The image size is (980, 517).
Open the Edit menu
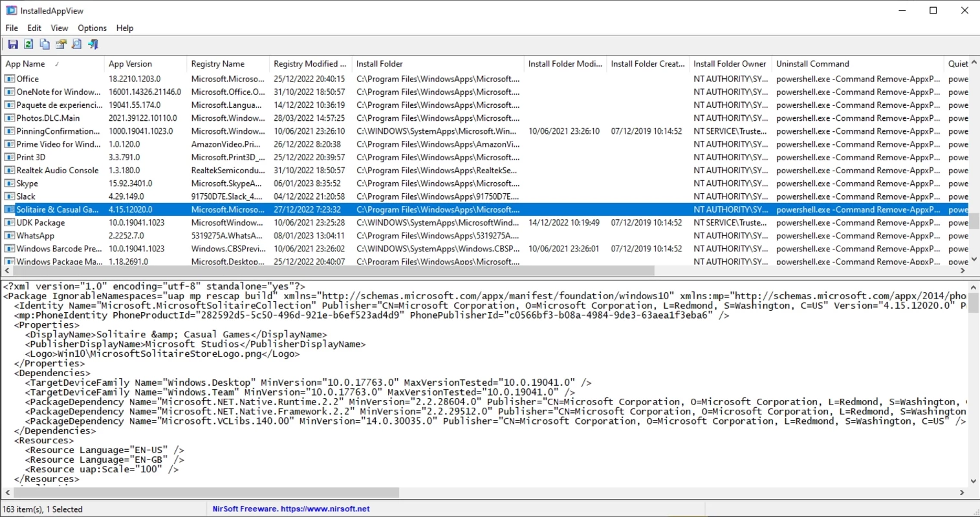pos(34,28)
